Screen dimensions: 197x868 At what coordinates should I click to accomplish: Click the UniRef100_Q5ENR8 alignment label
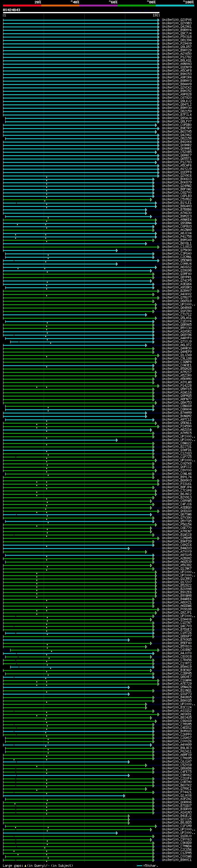point(176,260)
